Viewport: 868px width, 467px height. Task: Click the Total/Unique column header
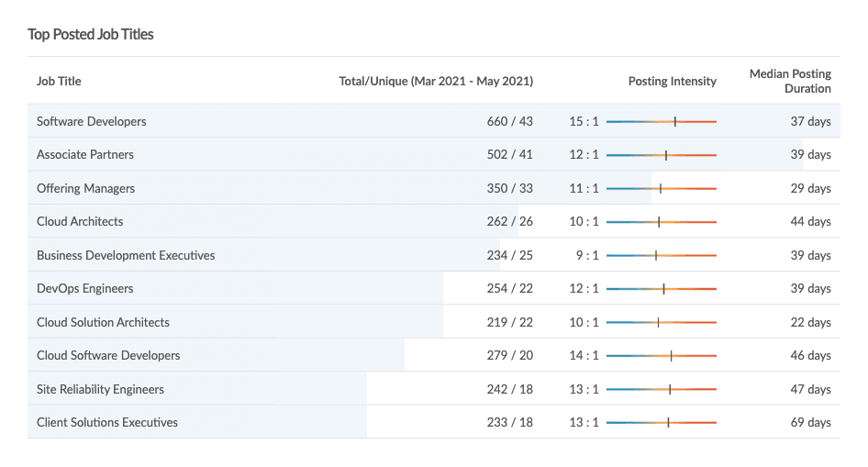pyautogui.click(x=436, y=81)
